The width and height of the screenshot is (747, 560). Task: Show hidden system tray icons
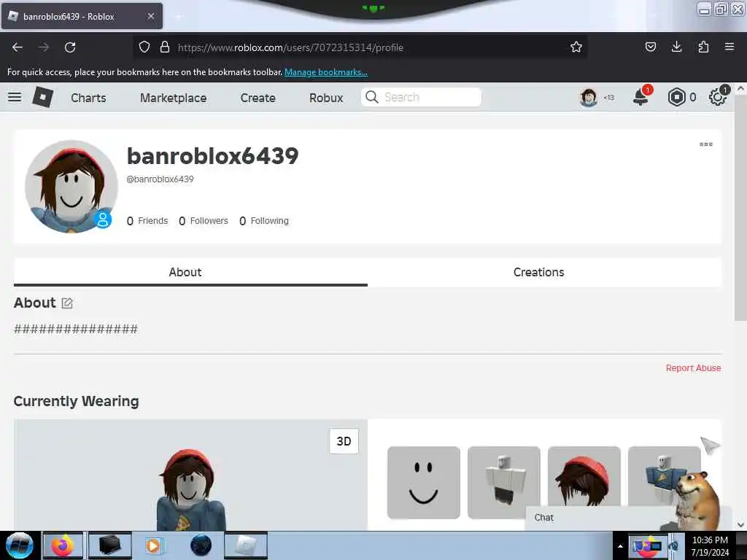click(x=620, y=546)
